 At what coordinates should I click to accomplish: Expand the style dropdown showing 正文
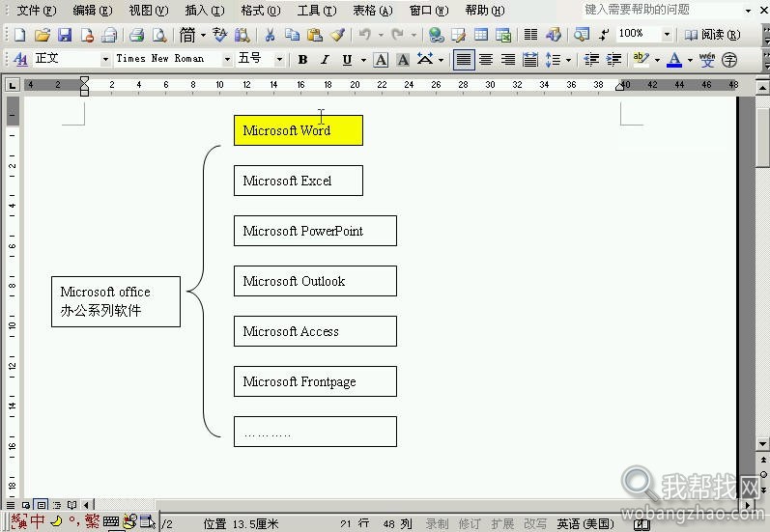105,60
